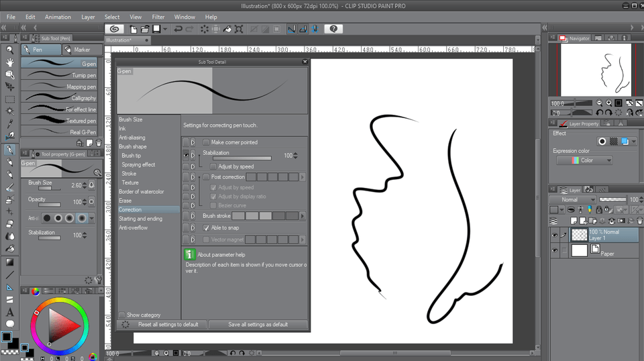Open the Window menu
Image resolution: width=644 pixels, height=361 pixels.
click(184, 17)
